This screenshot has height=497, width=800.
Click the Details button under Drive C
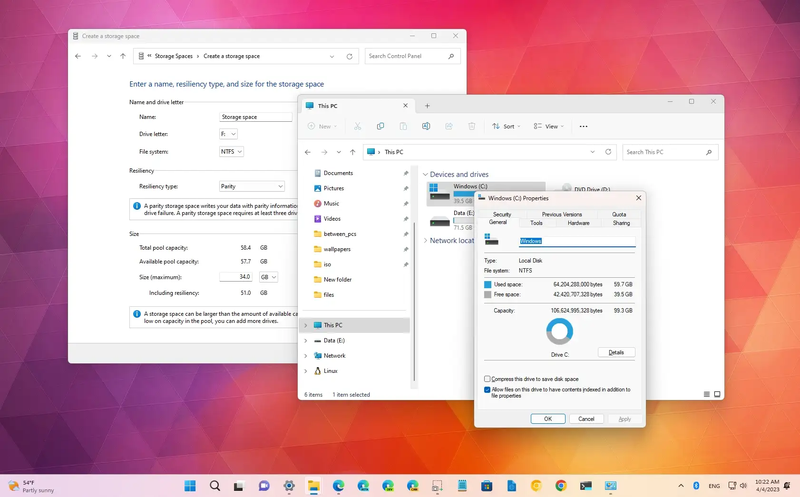pos(616,352)
